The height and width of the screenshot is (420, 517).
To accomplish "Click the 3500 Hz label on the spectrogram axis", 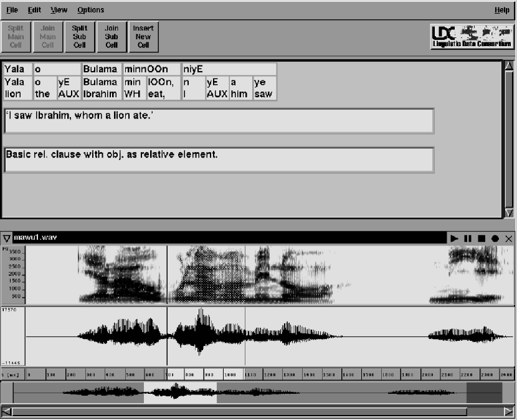I will (14, 252).
